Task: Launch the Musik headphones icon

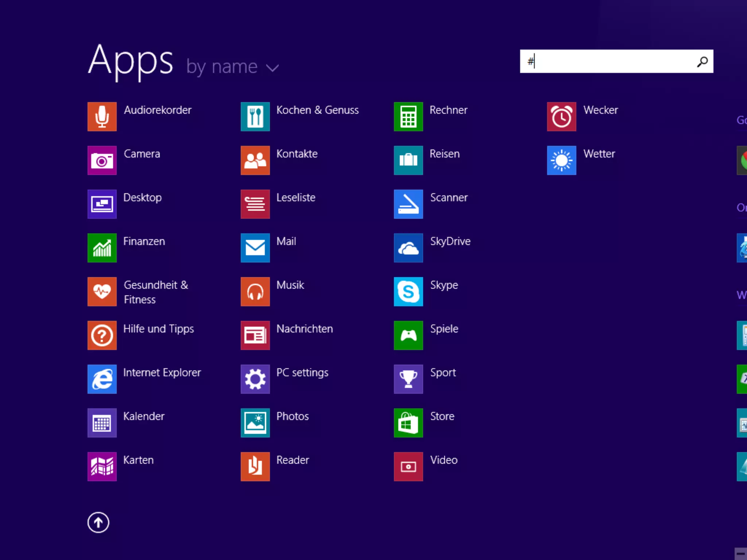Action: coord(255,292)
